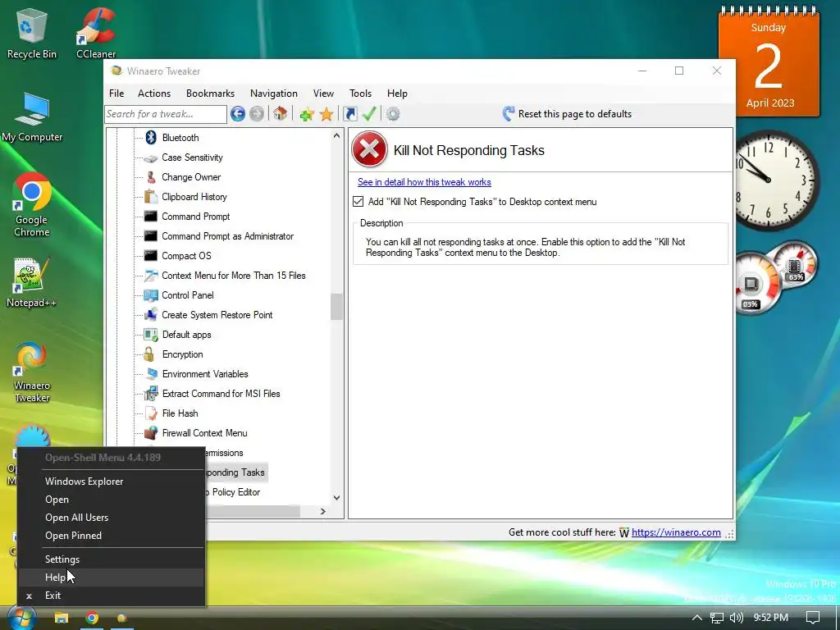Screen dimensions: 840x630
Task: Click the Clipboard History icon
Action: [x=151, y=197]
